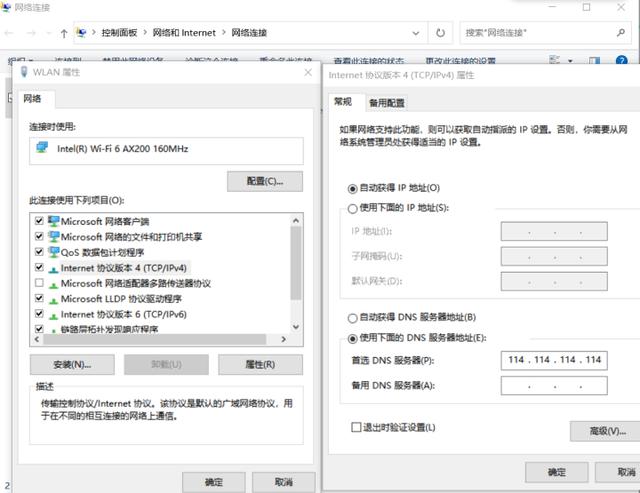The height and width of the screenshot is (493, 640).
Task: Toggle Internet 协议版本 4 (TCP/IPv4) checkbox
Action: [39, 267]
